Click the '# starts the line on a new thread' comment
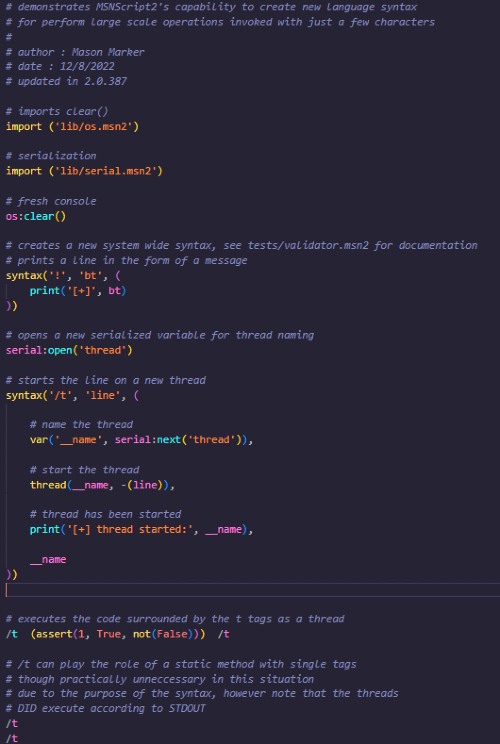 point(105,380)
